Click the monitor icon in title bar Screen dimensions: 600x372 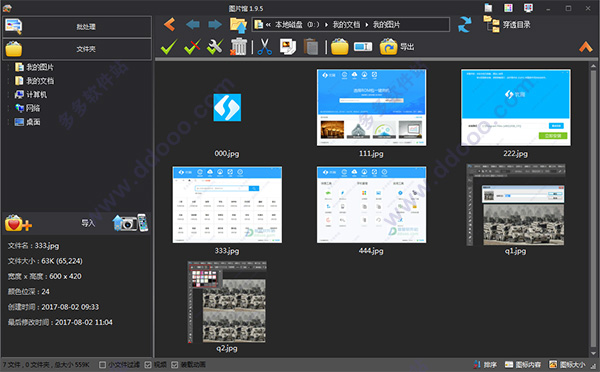tap(528, 8)
